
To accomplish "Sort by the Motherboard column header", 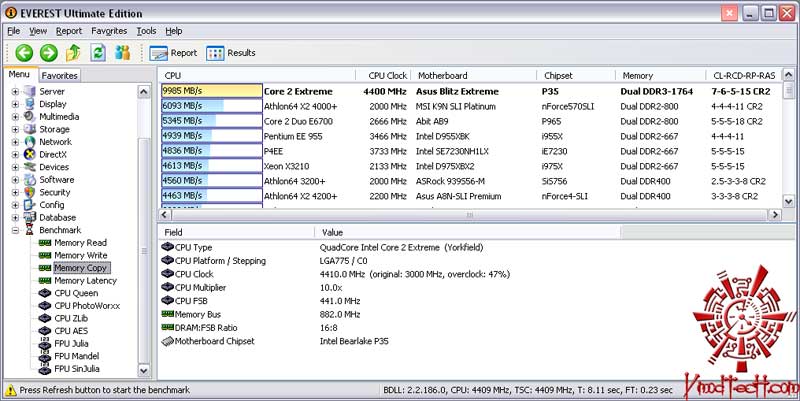I will [x=473, y=76].
